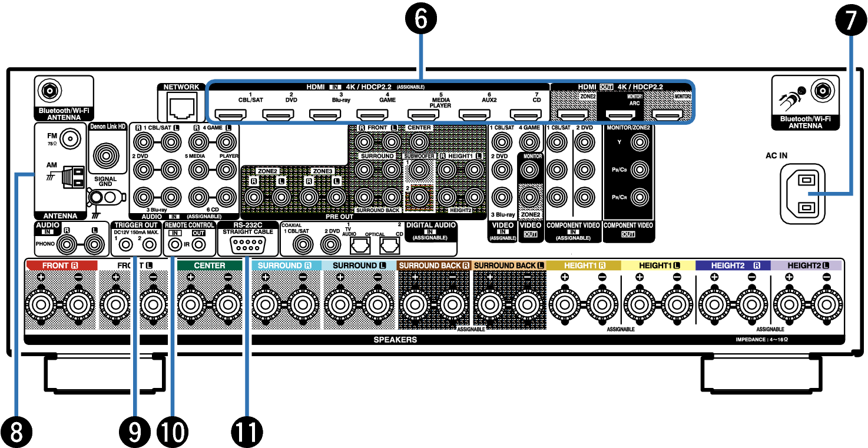This screenshot has width=868, height=448.
Task: Click the RS-232C serial connector
Action: tap(247, 245)
